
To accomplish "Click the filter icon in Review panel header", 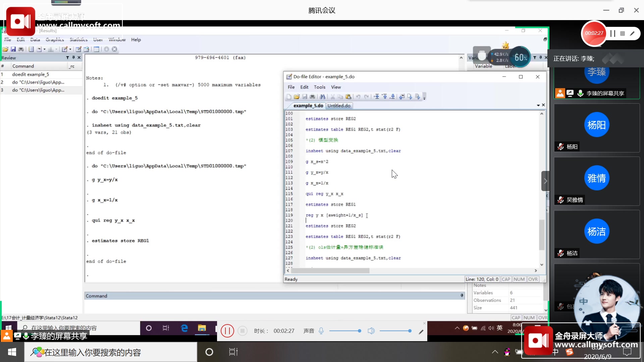I will coord(67,58).
